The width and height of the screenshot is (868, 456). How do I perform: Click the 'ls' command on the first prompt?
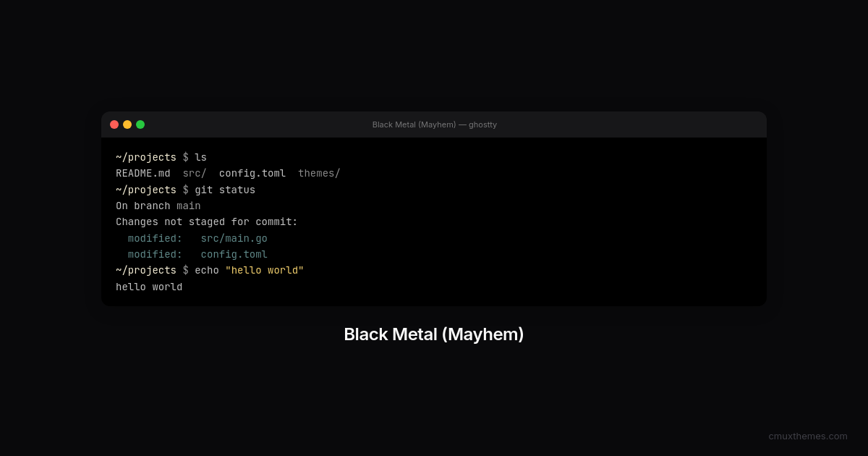point(200,158)
